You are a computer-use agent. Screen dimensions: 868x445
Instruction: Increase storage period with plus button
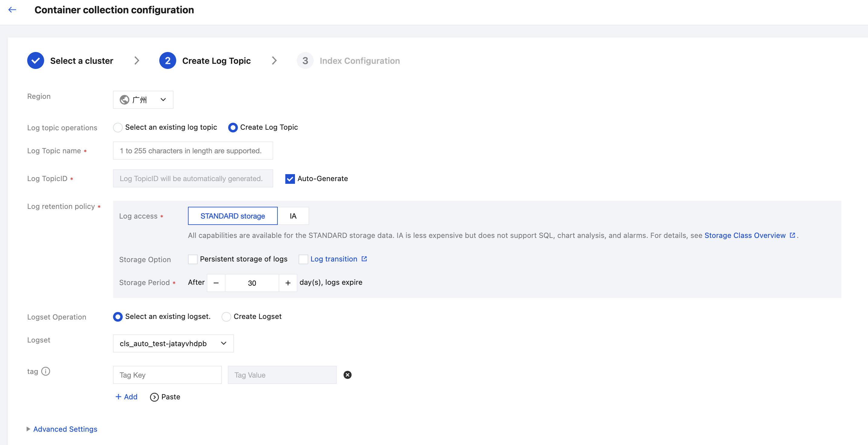pos(288,283)
